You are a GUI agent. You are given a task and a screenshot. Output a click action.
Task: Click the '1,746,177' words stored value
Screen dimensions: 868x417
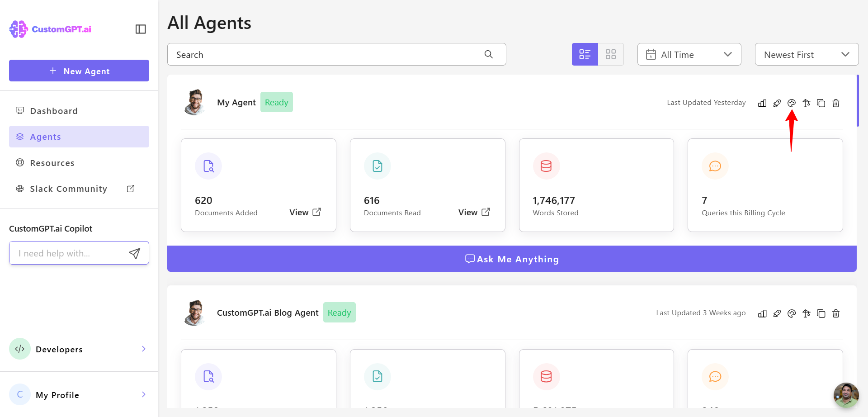554,200
